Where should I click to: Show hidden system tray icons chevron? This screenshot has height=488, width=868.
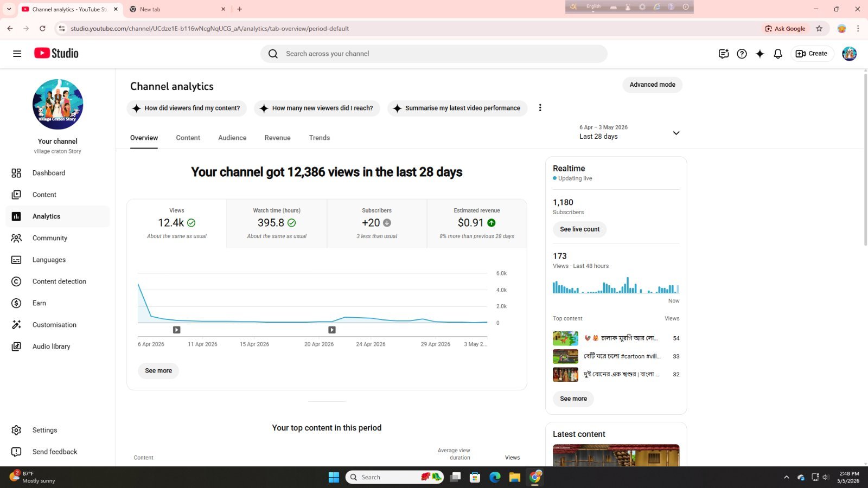[x=786, y=477]
